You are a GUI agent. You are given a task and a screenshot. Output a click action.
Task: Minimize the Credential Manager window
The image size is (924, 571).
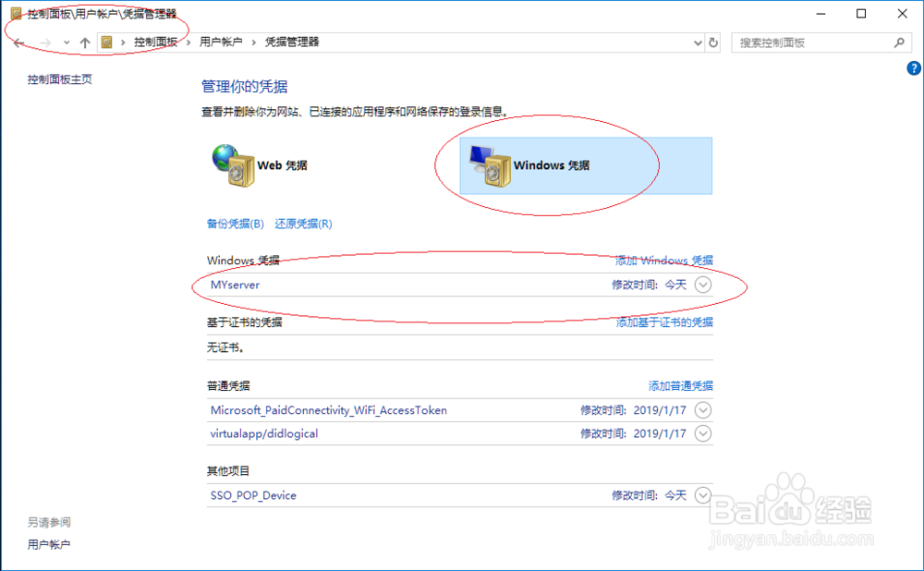coord(821,14)
